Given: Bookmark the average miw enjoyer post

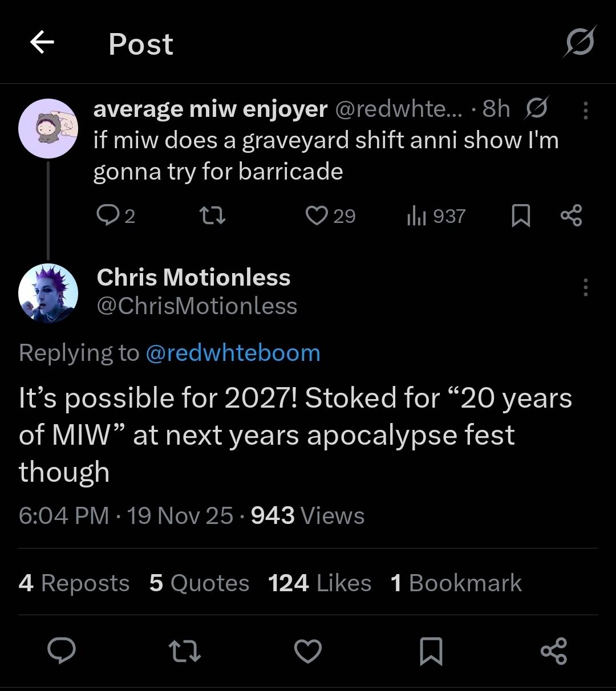Looking at the screenshot, I should click(x=520, y=216).
